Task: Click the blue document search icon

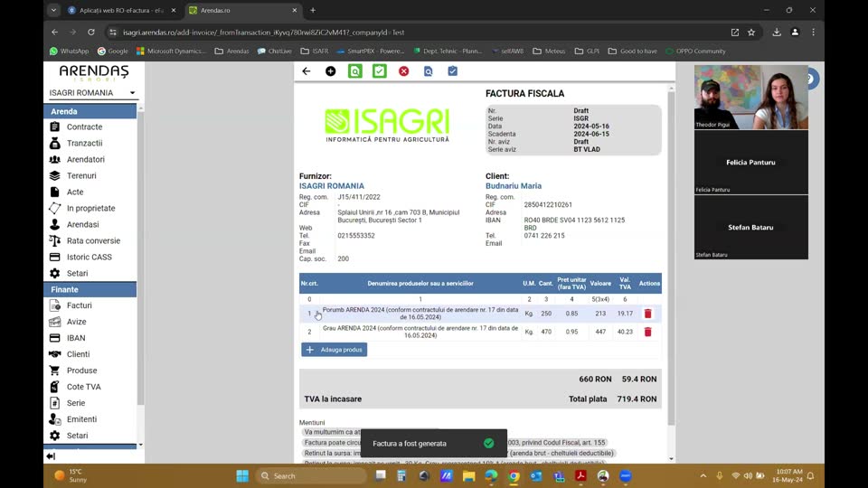Action: 428,71
